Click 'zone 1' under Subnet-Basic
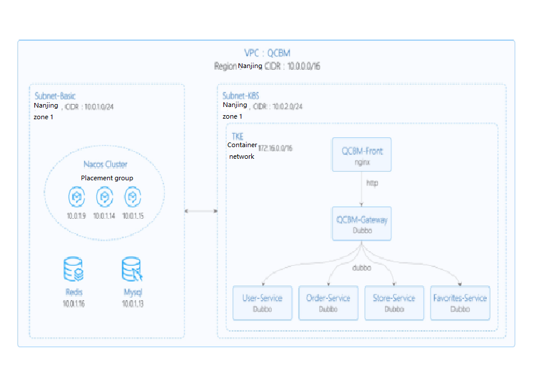The width and height of the screenshot is (549, 392). [x=44, y=117]
